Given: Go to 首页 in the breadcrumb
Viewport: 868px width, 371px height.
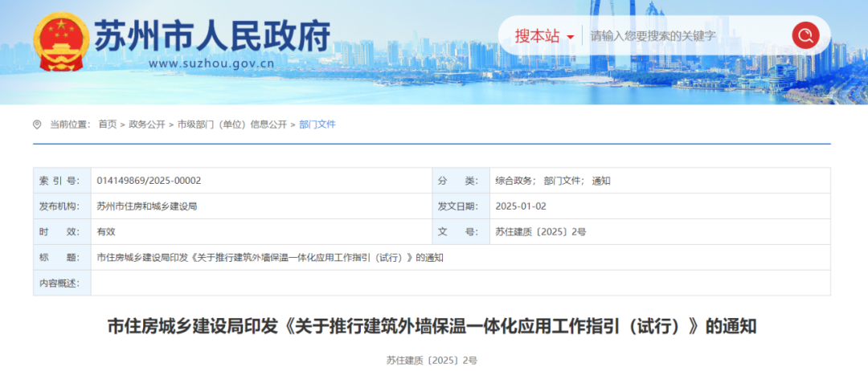Looking at the screenshot, I should click(107, 124).
